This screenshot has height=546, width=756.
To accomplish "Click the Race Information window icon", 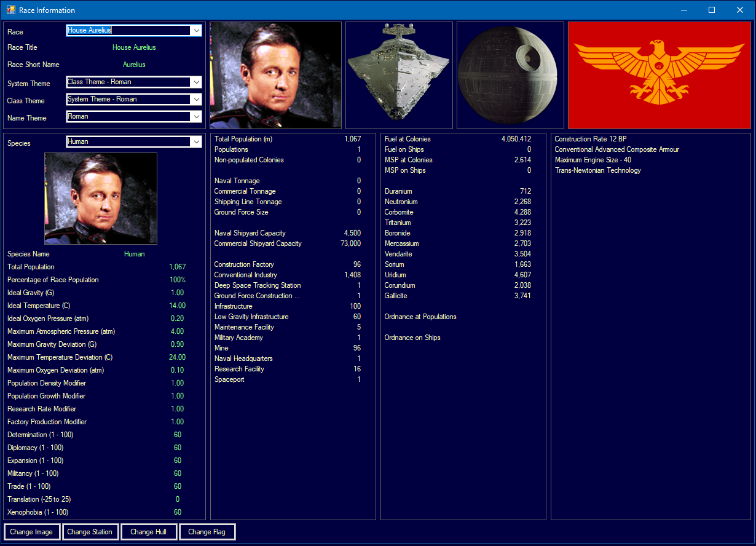I will pos(11,10).
